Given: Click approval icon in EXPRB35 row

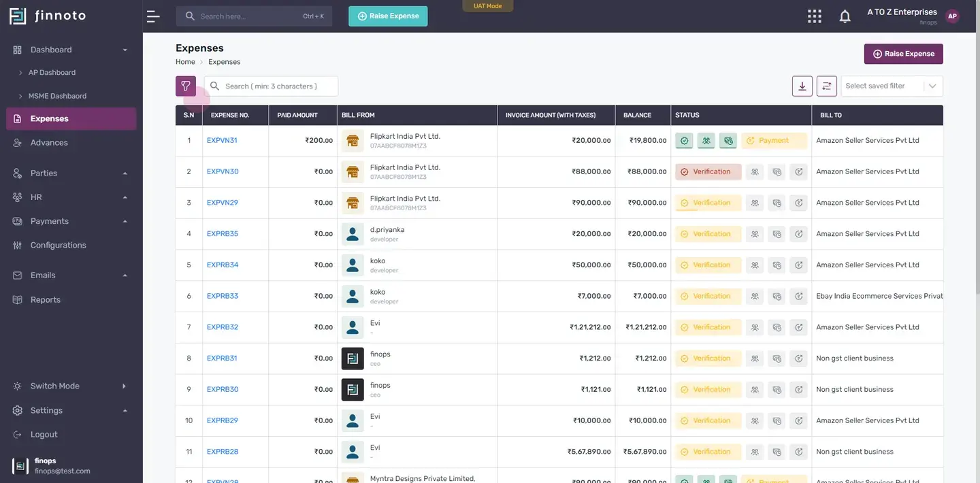Looking at the screenshot, I should pos(755,234).
